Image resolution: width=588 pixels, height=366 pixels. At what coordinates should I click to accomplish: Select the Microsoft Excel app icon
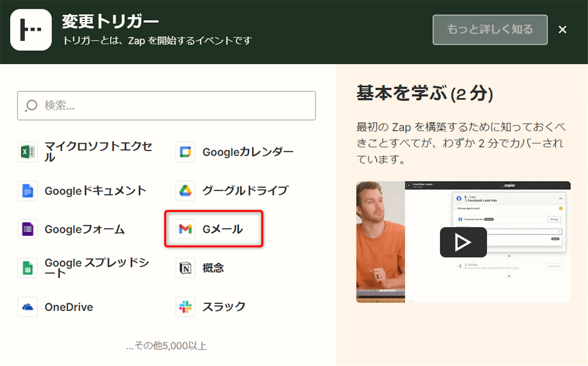[x=28, y=152]
